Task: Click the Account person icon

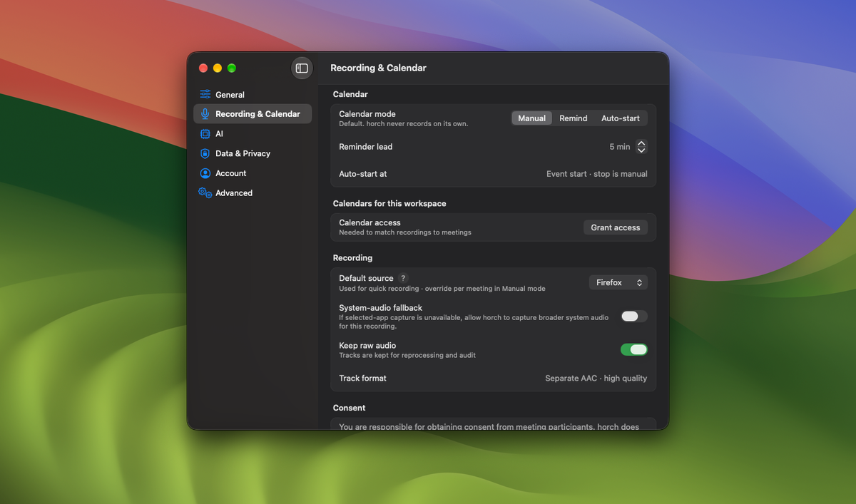Action: pyautogui.click(x=205, y=173)
